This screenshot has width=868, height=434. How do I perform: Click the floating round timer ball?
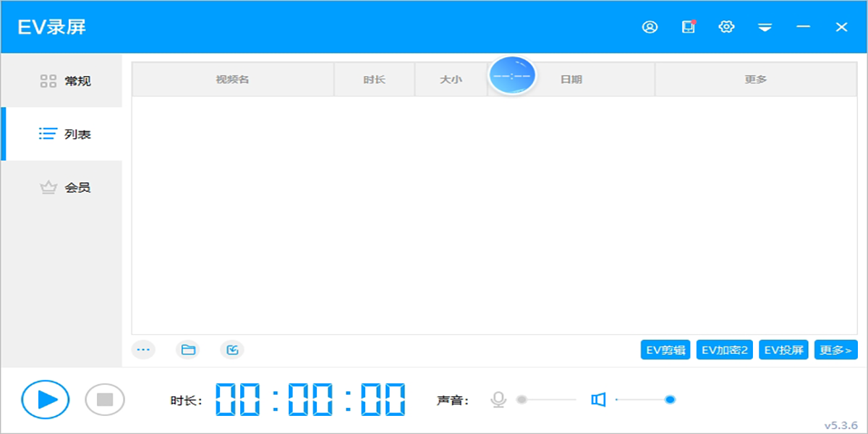[x=512, y=75]
